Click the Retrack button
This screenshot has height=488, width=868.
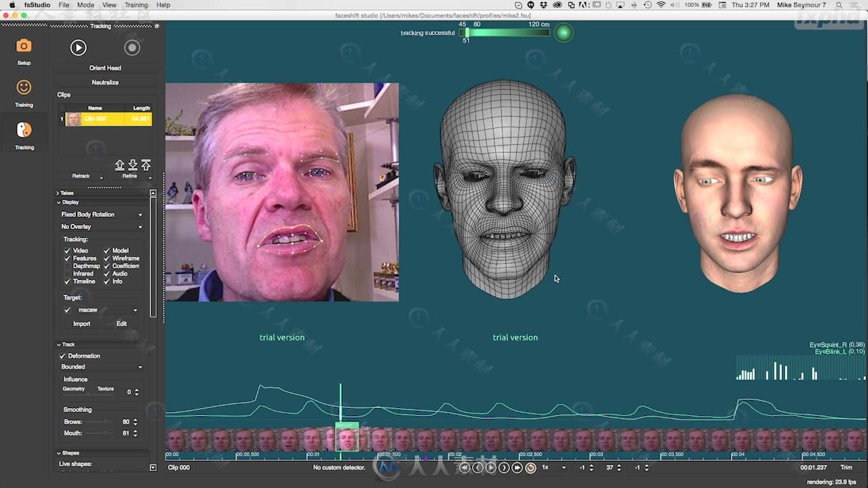click(81, 176)
